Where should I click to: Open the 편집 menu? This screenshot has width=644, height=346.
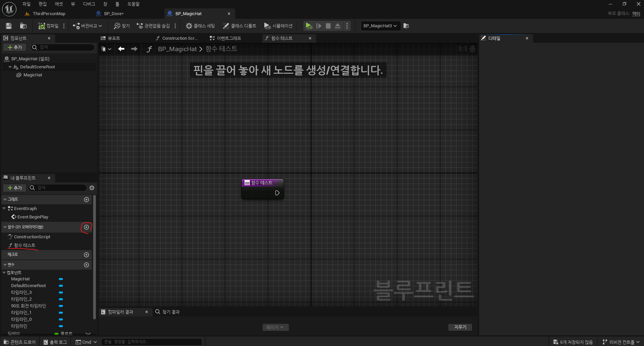pyautogui.click(x=43, y=4)
